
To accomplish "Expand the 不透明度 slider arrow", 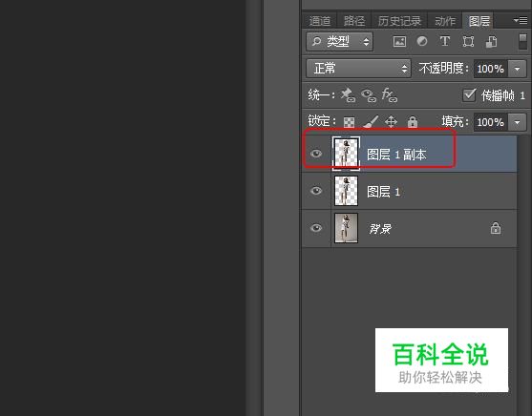I will [x=517, y=69].
